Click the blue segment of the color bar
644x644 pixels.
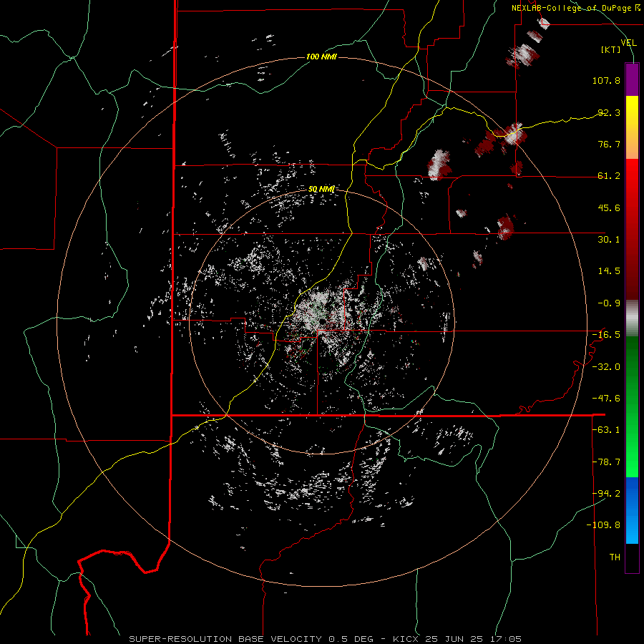(632, 510)
